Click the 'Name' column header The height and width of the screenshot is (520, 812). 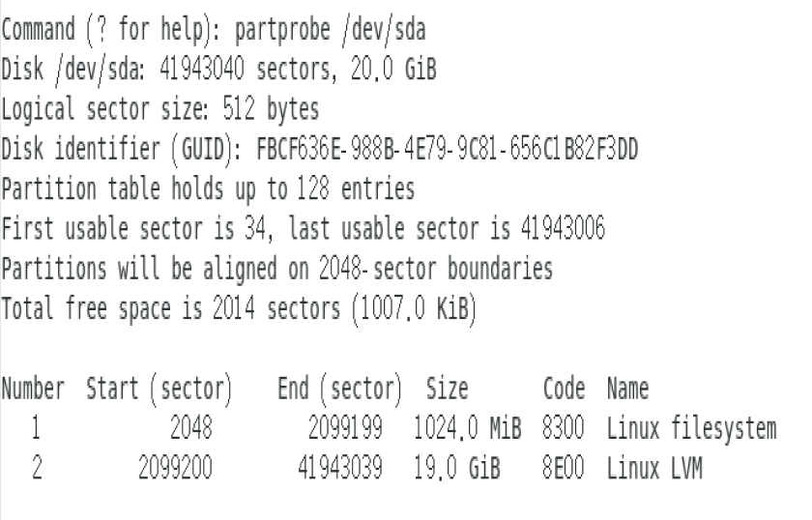click(x=627, y=390)
